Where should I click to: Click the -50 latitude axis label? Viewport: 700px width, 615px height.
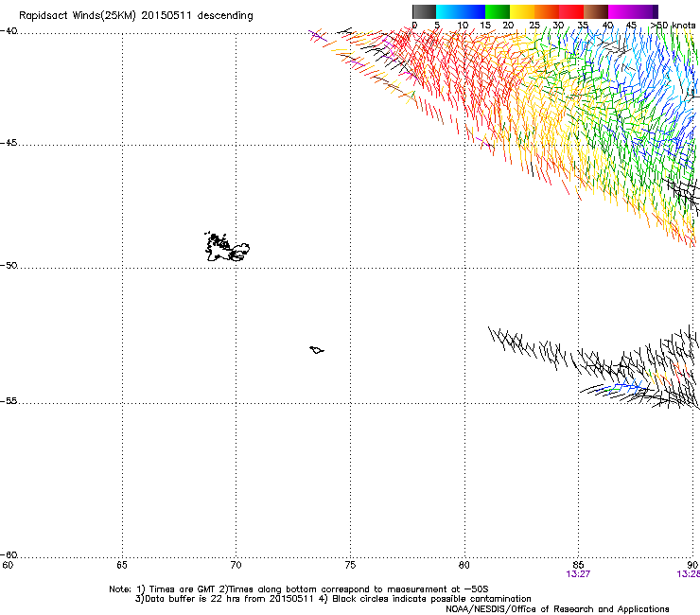point(9,266)
